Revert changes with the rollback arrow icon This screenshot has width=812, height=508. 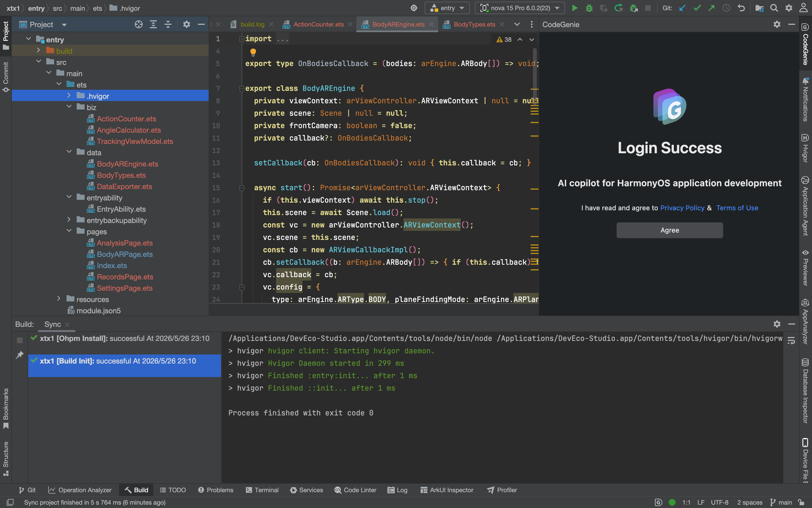741,8
